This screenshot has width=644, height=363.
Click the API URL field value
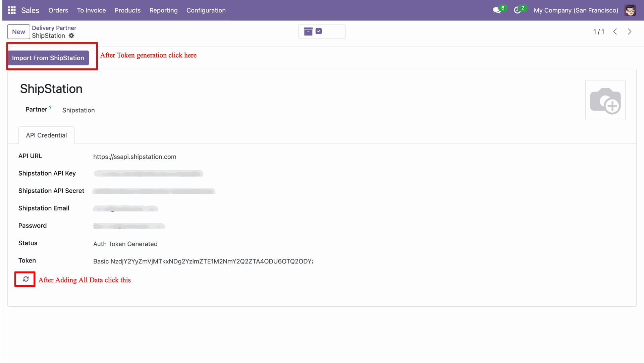135,157
